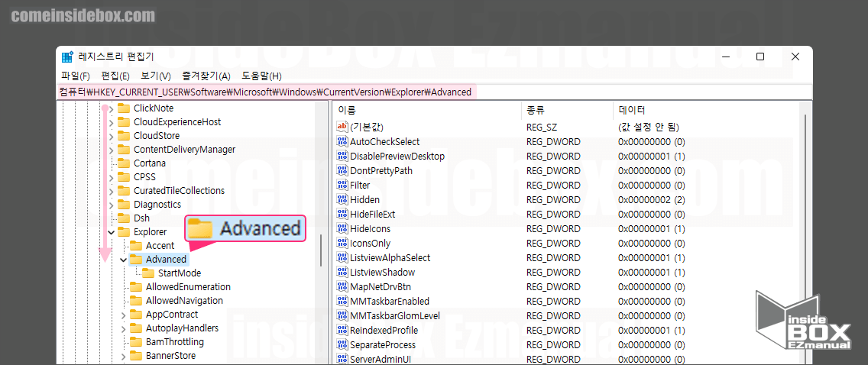Screen dimensions: 868x365
Task: Expand the CloudExperienceHost key
Action: click(111, 122)
